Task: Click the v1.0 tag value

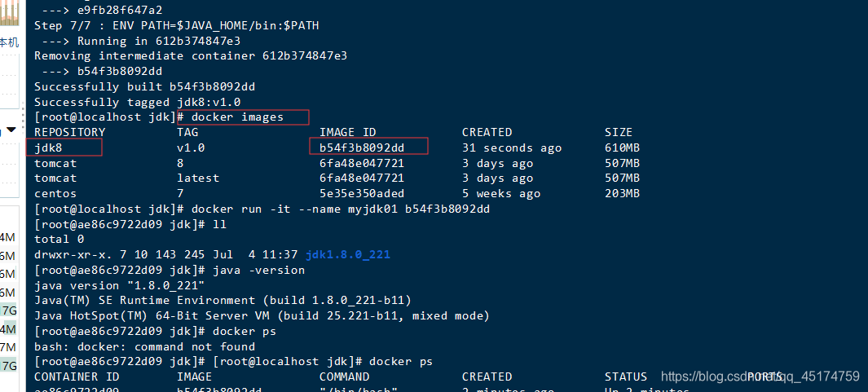Action: click(191, 148)
